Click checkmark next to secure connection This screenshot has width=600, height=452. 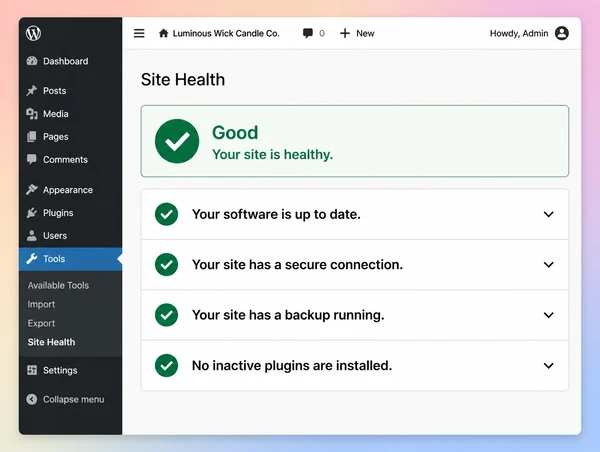166,264
